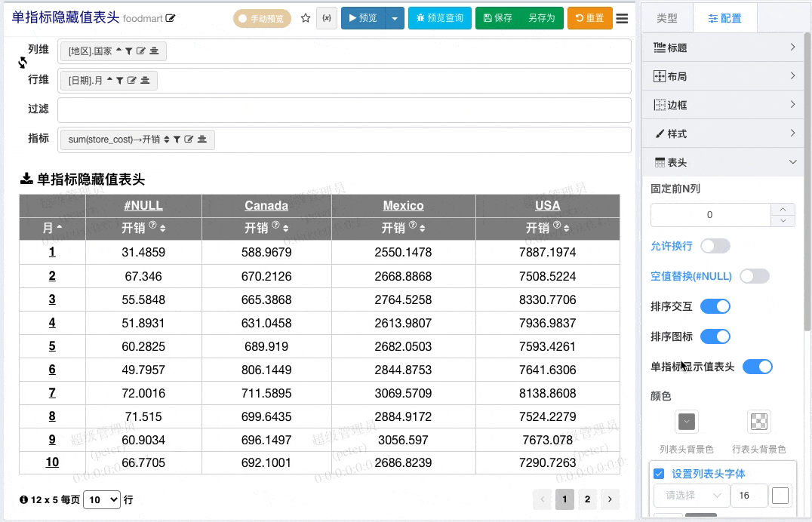
Task: Disable the 排序图标 switch
Action: (715, 336)
